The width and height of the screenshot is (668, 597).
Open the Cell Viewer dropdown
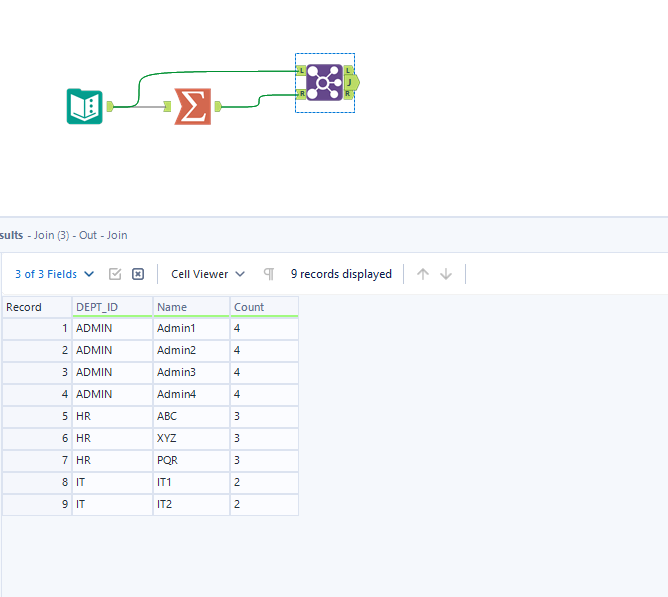click(x=208, y=274)
